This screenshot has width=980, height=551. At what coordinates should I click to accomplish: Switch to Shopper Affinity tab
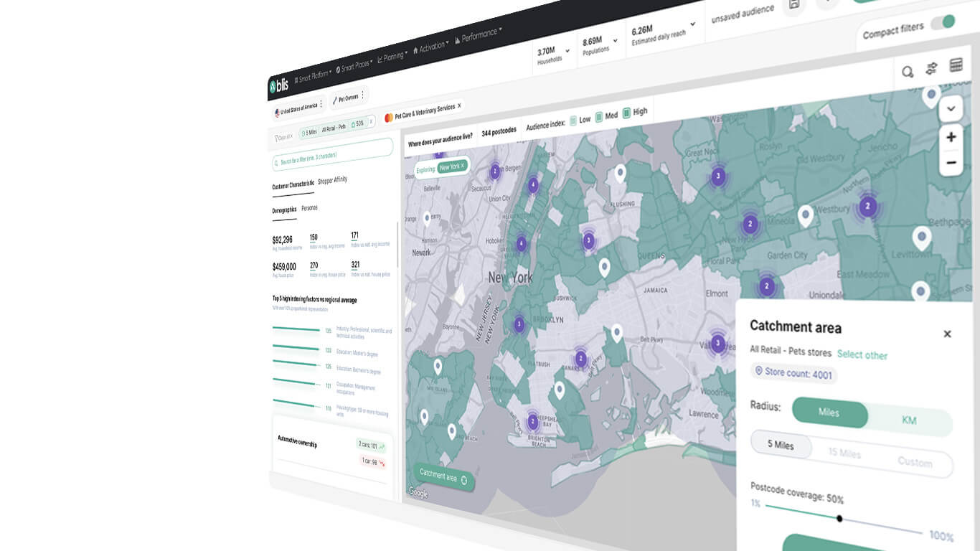[332, 181]
